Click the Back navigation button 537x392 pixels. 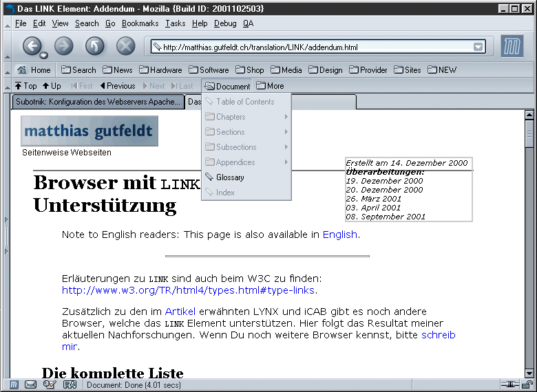coord(32,45)
